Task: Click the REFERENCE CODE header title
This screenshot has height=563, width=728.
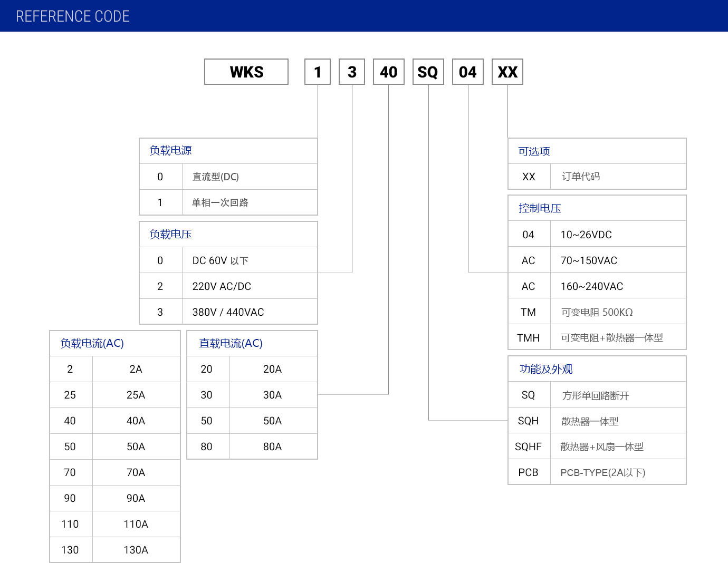Action: coord(73,16)
